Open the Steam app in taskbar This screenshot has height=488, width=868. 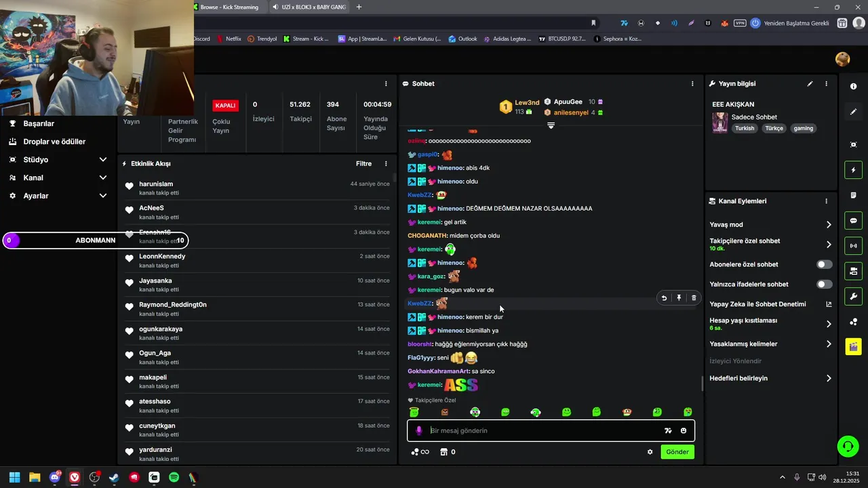(x=114, y=477)
